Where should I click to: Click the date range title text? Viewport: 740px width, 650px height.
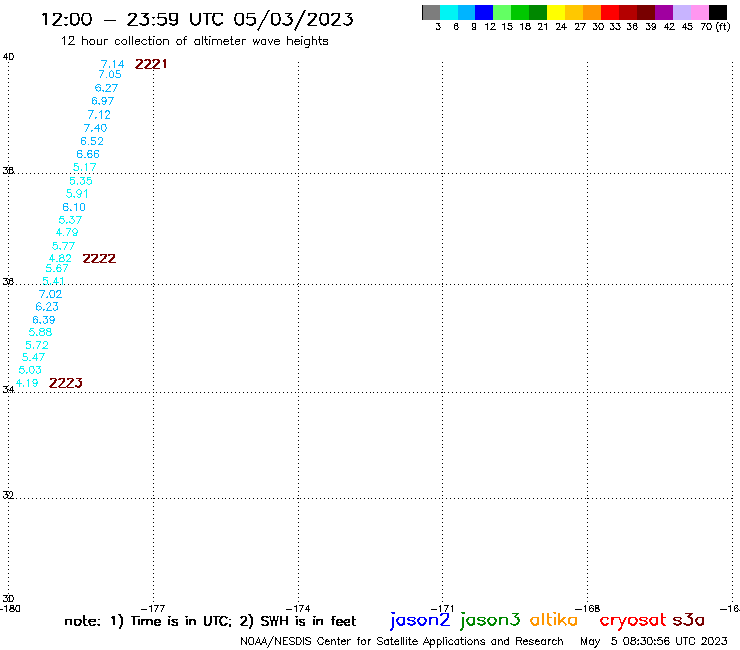tap(197, 19)
